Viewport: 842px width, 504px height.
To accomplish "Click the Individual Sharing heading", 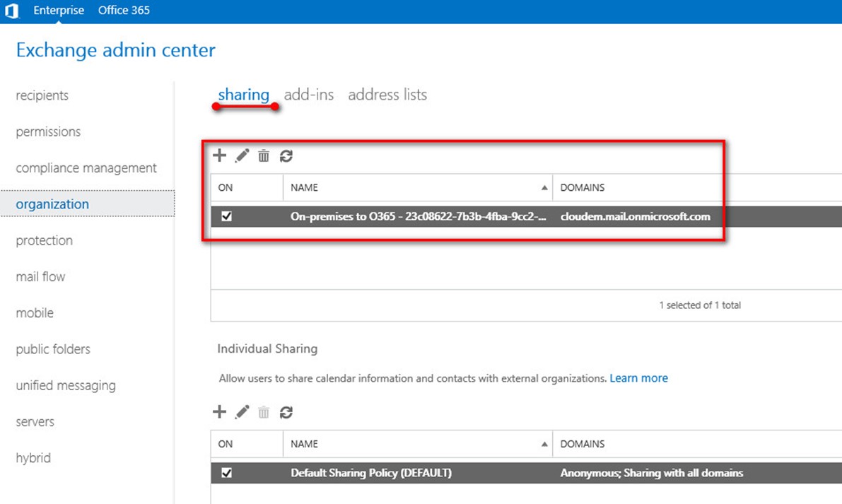I will tap(267, 349).
